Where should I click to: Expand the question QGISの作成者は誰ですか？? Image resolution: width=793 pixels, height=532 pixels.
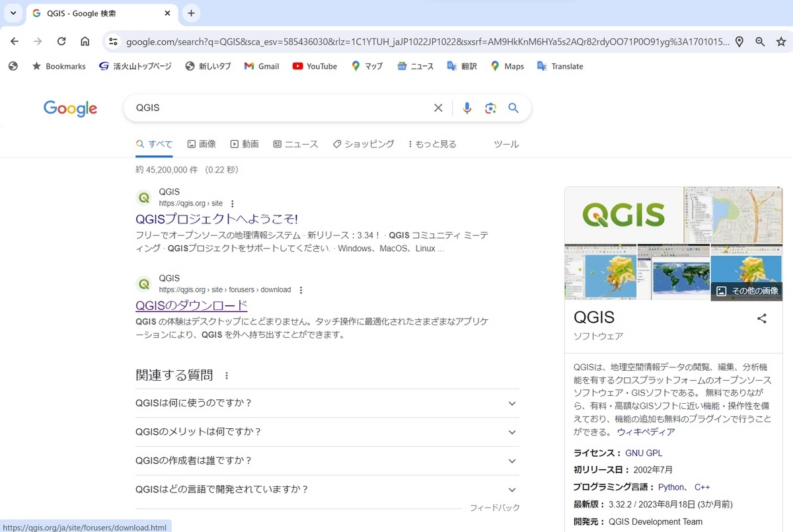(327, 461)
